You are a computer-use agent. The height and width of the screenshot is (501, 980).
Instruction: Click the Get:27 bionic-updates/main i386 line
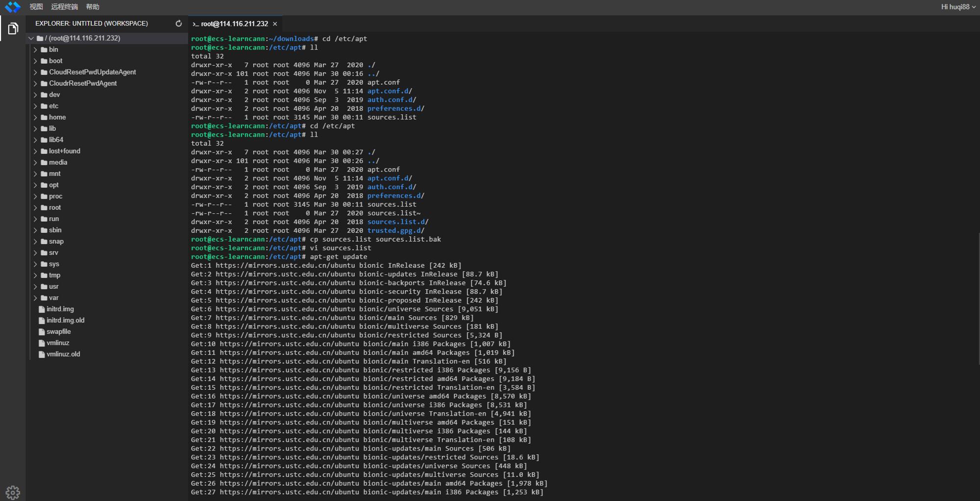point(367,492)
